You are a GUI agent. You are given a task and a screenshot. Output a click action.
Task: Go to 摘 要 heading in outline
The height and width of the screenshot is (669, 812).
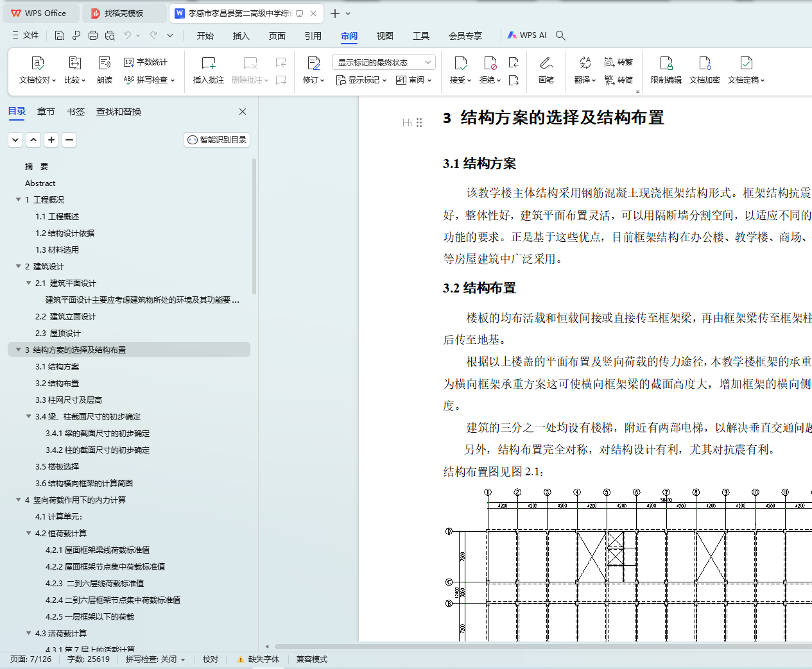point(37,166)
